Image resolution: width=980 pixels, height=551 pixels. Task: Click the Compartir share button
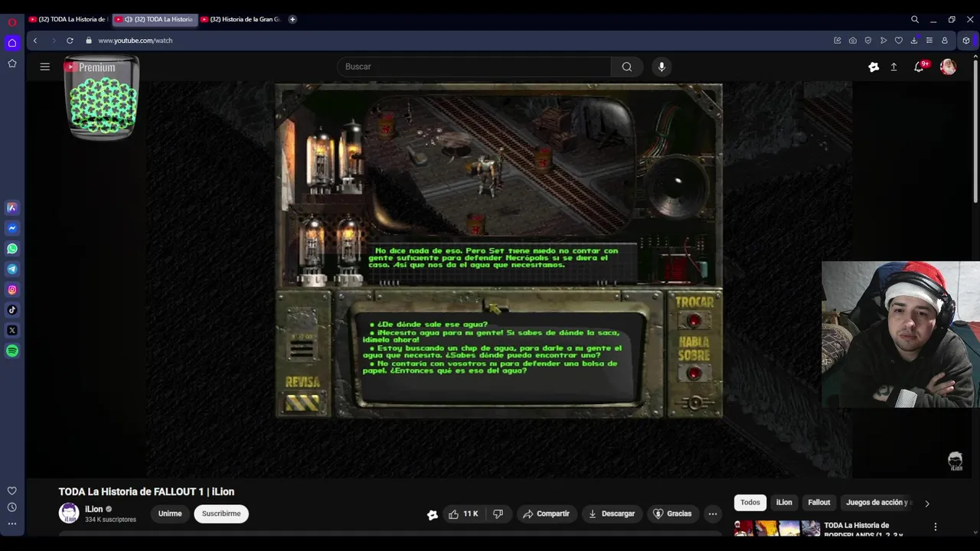[546, 514]
